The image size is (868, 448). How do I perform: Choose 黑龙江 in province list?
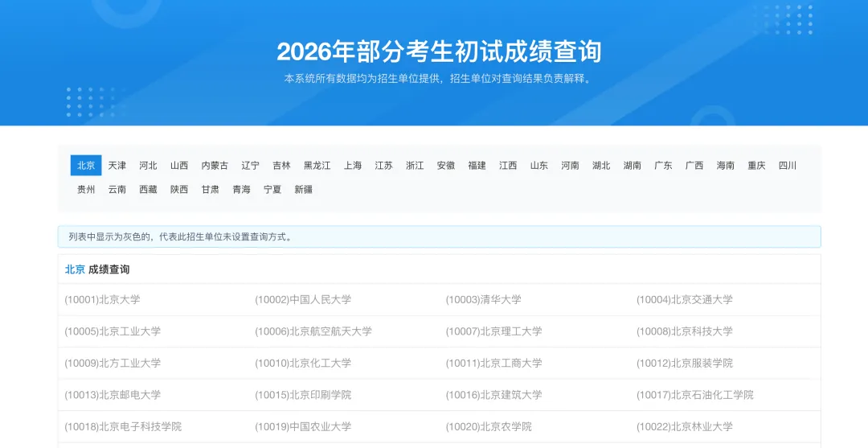pyautogui.click(x=317, y=165)
